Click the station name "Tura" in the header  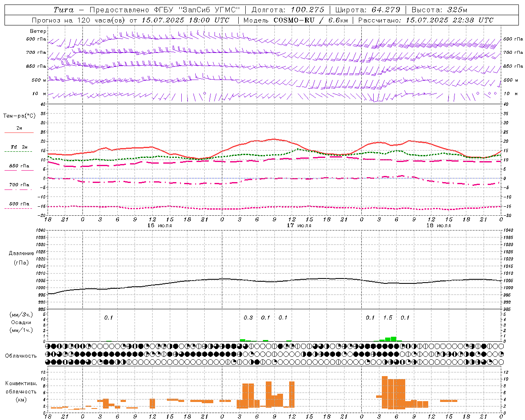coord(64,10)
